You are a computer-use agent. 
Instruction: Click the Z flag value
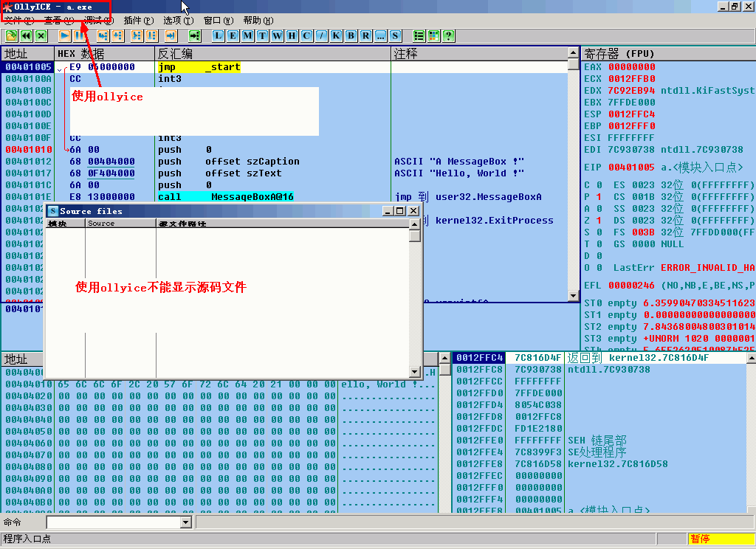pos(599,221)
